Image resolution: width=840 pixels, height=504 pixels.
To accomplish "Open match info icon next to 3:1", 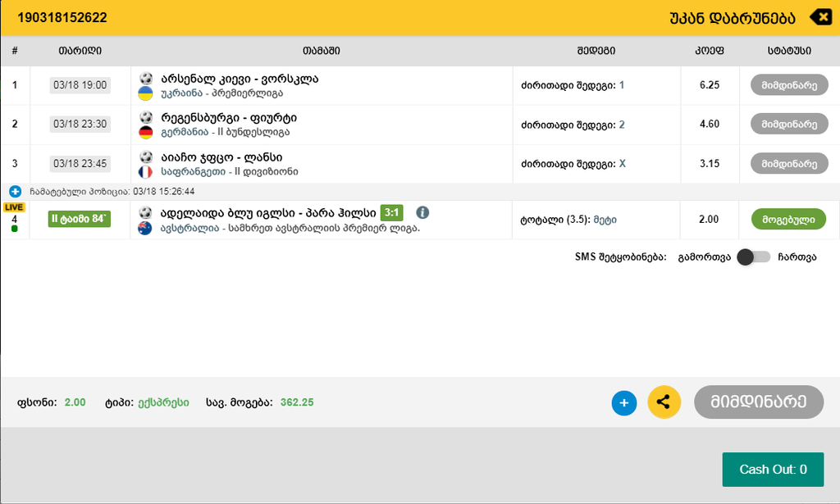I will click(x=422, y=212).
